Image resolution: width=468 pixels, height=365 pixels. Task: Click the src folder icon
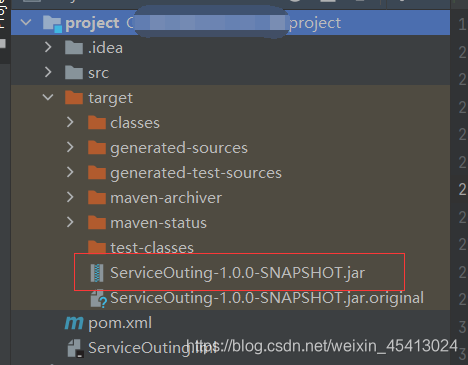coord(74,72)
